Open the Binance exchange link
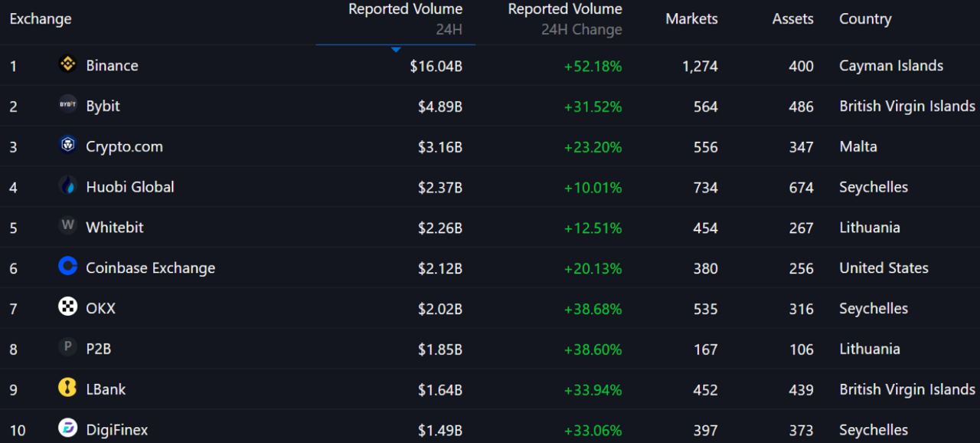 click(x=112, y=66)
